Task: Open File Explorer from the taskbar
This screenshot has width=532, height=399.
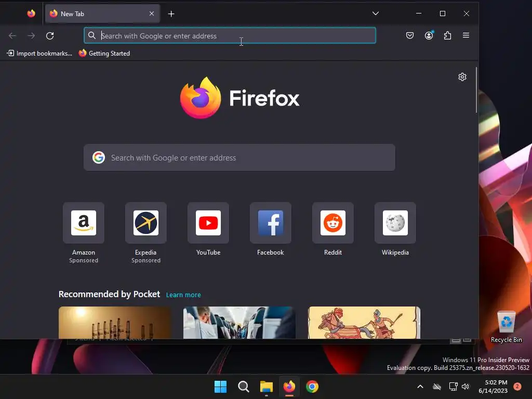Action: point(267,387)
